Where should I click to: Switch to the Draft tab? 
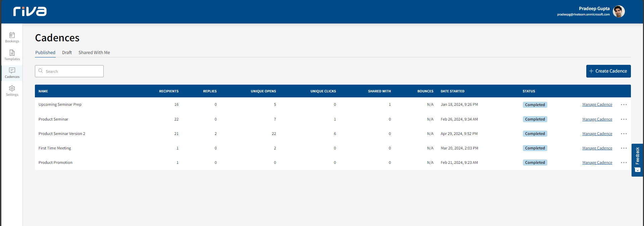[x=67, y=52]
